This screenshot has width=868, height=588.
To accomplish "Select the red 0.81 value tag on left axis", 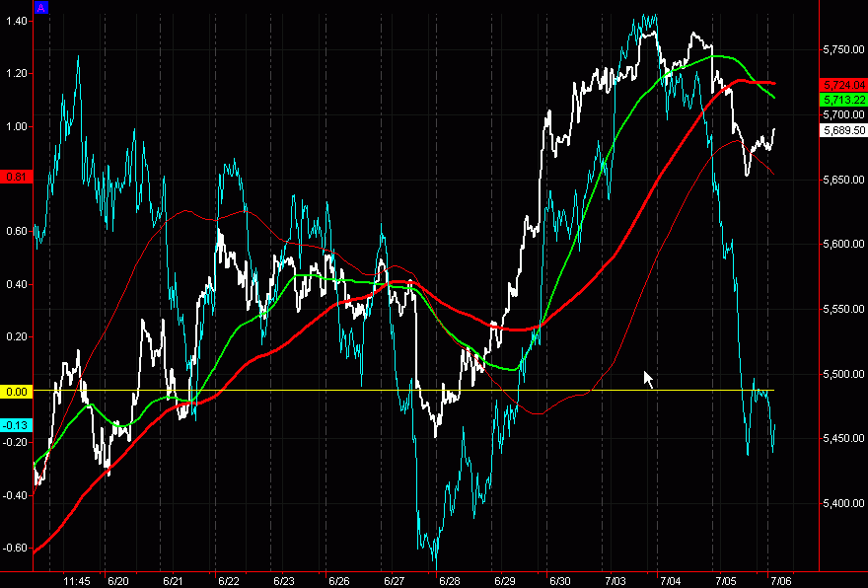I will pos(17,178).
